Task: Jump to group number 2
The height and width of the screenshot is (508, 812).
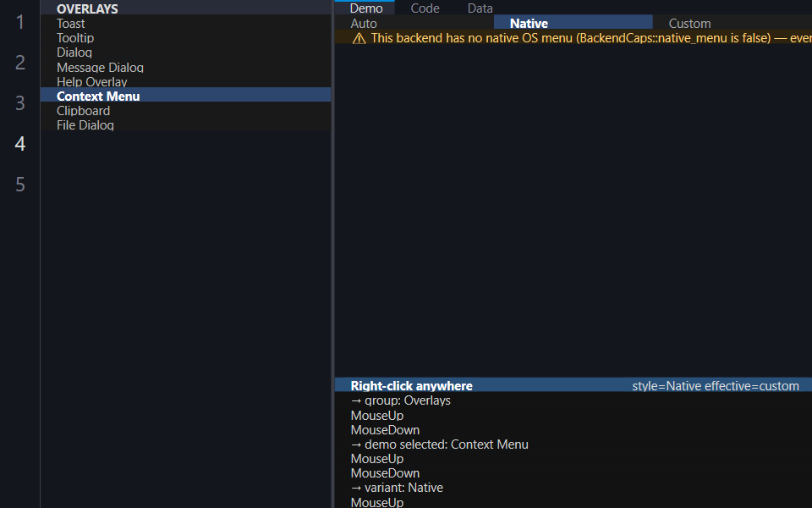Action: pos(20,62)
